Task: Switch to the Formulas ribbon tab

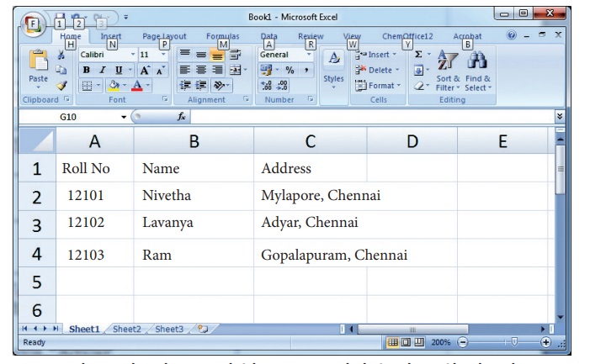Action: click(222, 37)
